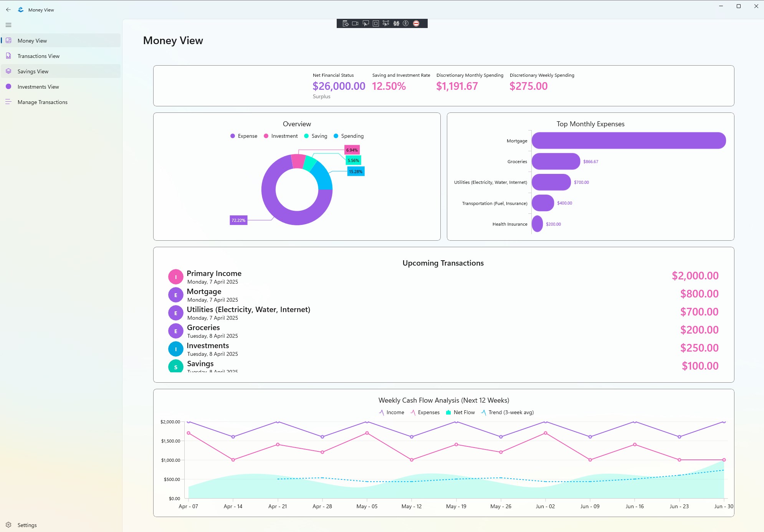
Task: Hide Net Flow series in cash flow legend
Action: point(460,412)
